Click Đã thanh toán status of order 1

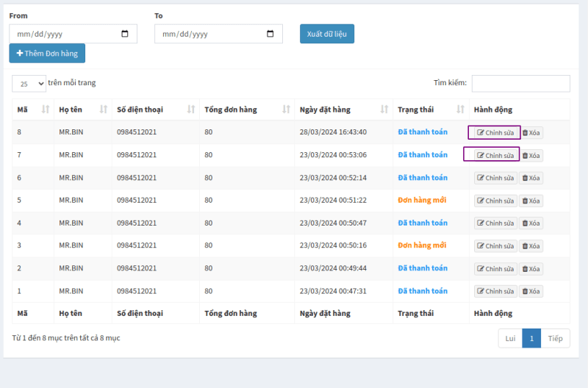[x=423, y=291]
